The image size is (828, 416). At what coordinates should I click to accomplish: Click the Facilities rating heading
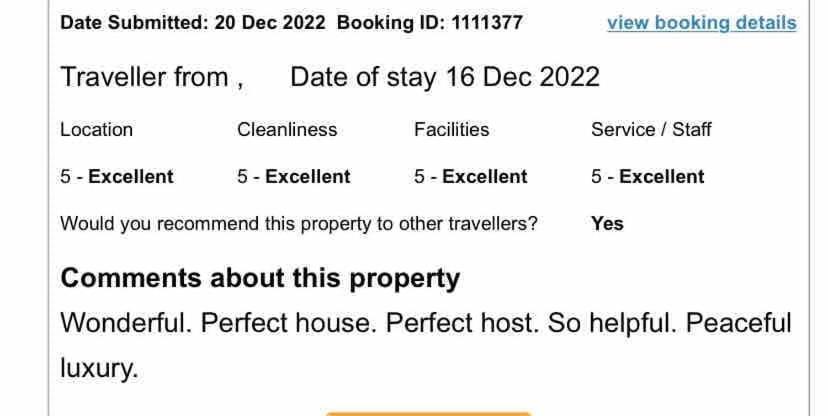pos(451,129)
